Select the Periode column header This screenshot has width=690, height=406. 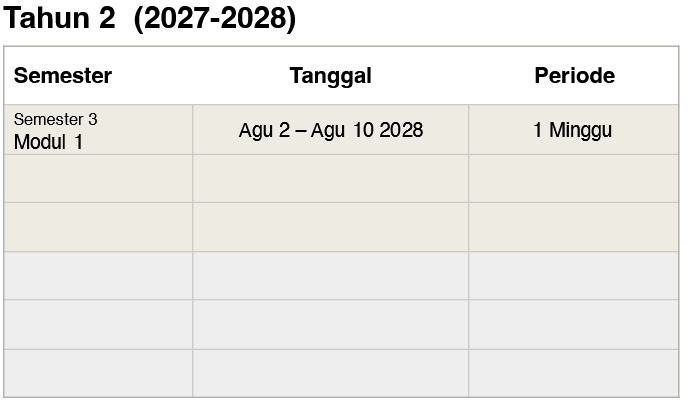pyautogui.click(x=574, y=76)
